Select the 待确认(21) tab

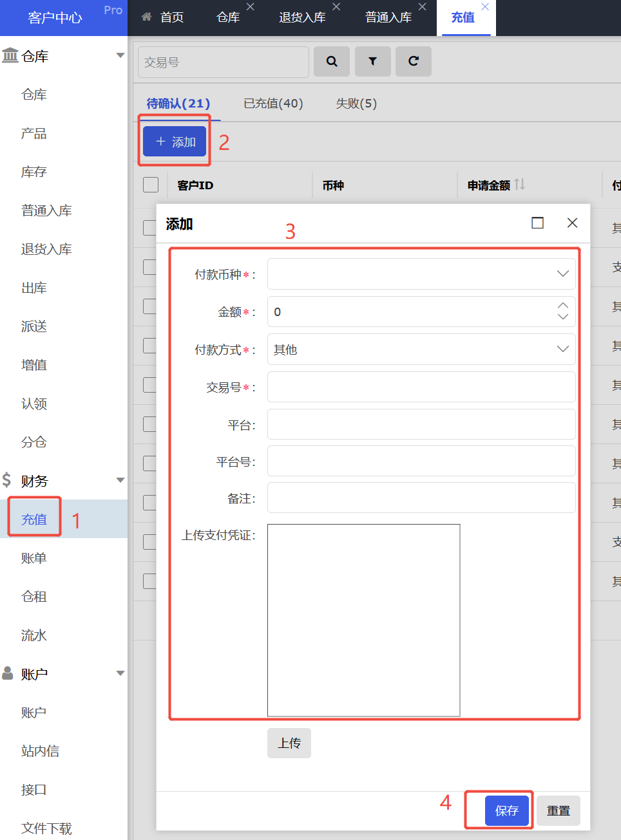pos(178,104)
